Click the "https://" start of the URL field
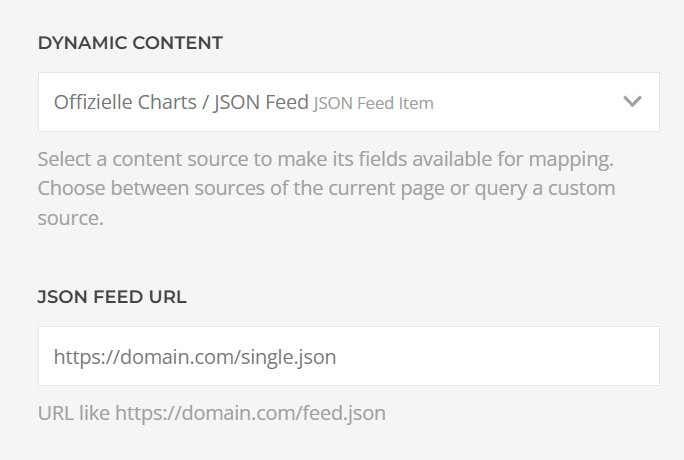 [82, 356]
